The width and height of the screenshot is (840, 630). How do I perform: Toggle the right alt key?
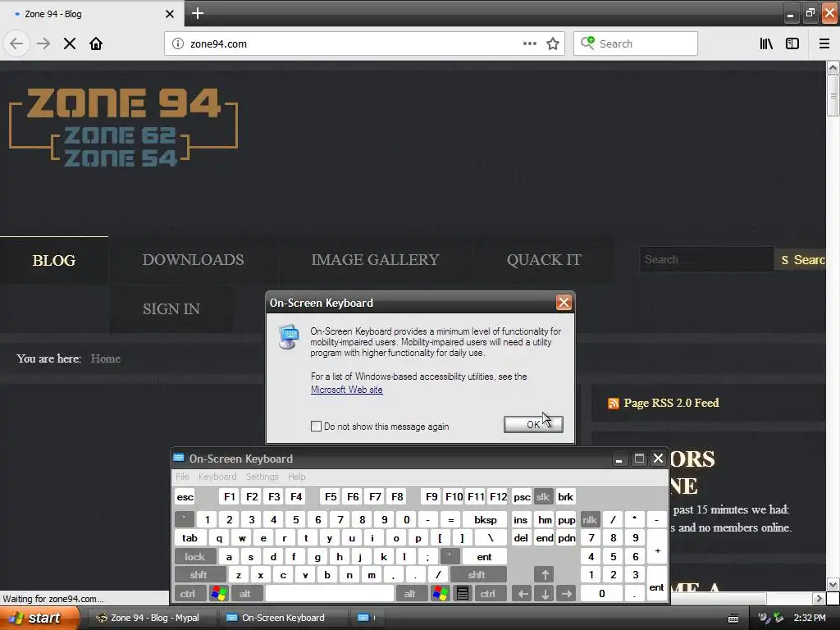(x=410, y=594)
